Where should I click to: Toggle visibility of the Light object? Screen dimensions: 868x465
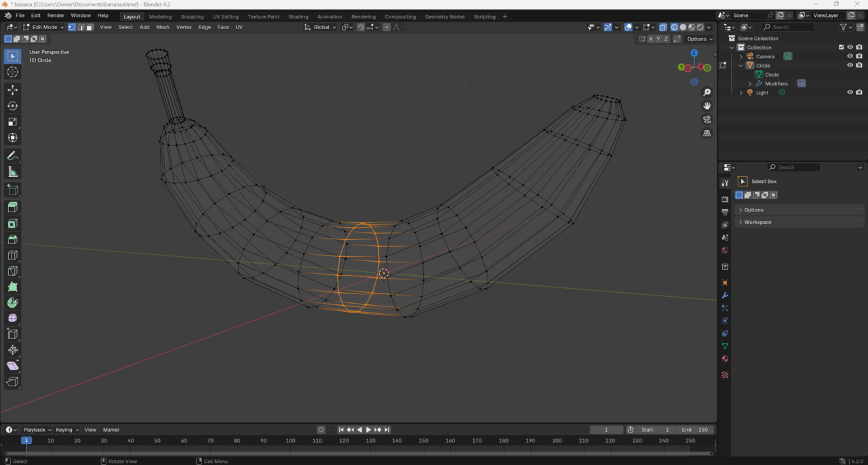(x=850, y=92)
